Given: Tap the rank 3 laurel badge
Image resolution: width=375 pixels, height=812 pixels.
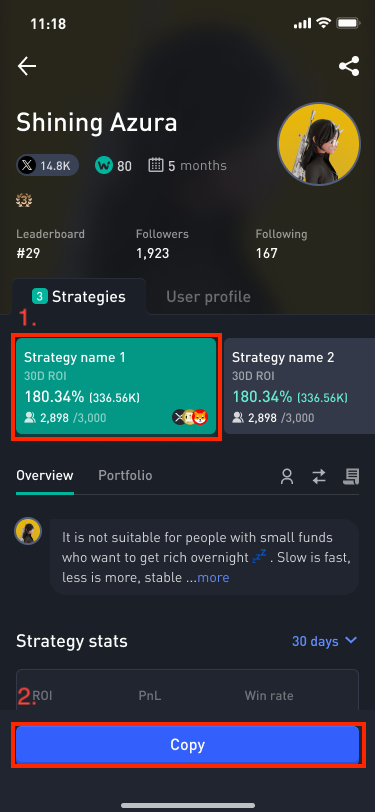Looking at the screenshot, I should (x=24, y=199).
